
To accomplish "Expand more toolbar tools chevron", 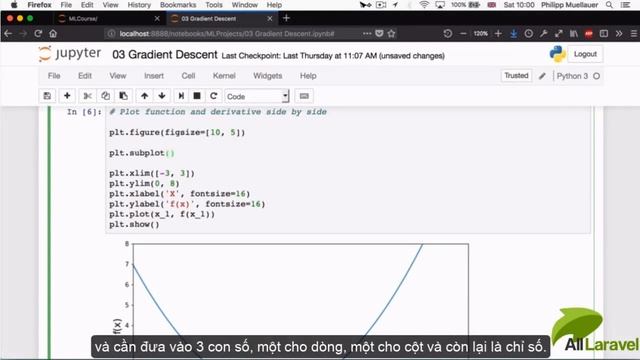I will pyautogui.click(x=619, y=33).
